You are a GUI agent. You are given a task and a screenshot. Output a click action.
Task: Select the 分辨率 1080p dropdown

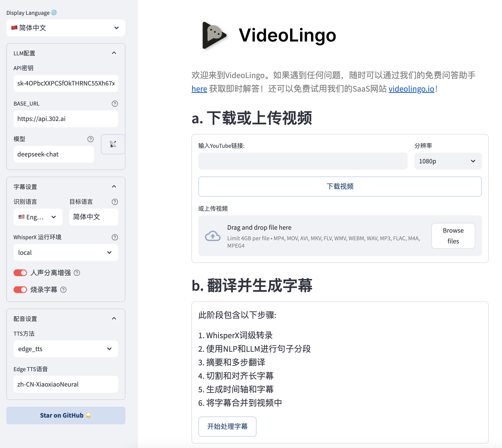pyautogui.click(x=446, y=161)
